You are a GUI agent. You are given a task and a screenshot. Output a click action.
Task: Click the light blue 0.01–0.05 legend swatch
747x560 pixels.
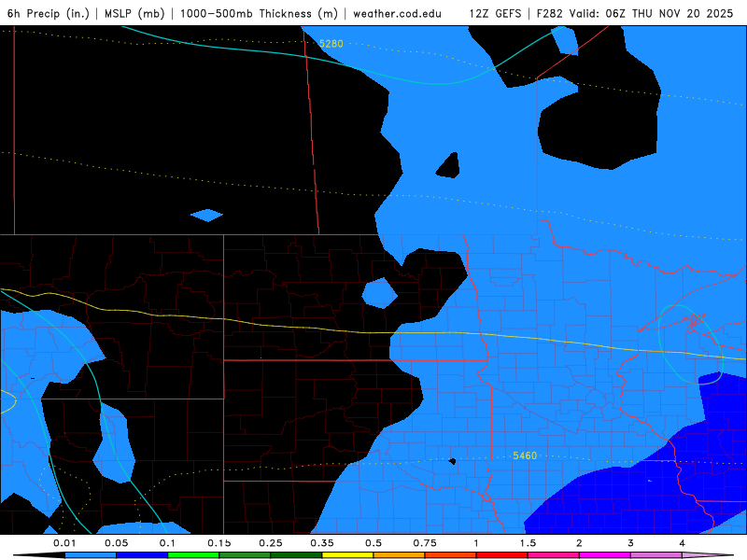click(x=91, y=555)
